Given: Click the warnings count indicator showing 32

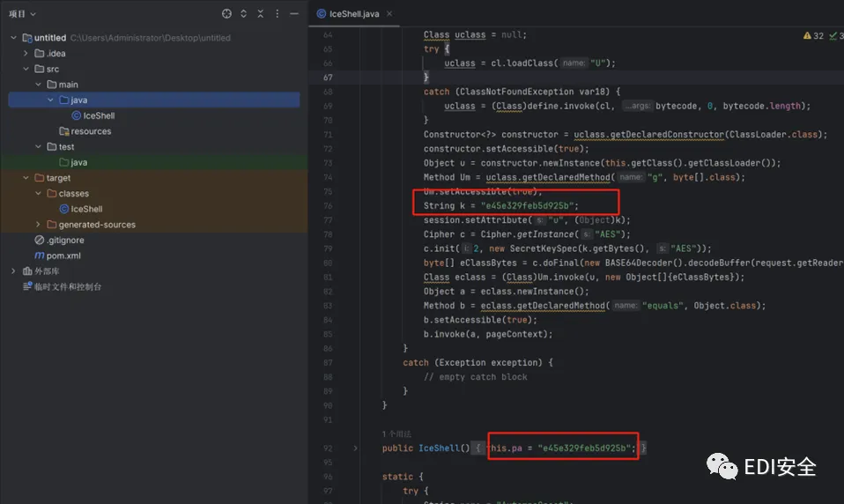Looking at the screenshot, I should click(x=813, y=35).
